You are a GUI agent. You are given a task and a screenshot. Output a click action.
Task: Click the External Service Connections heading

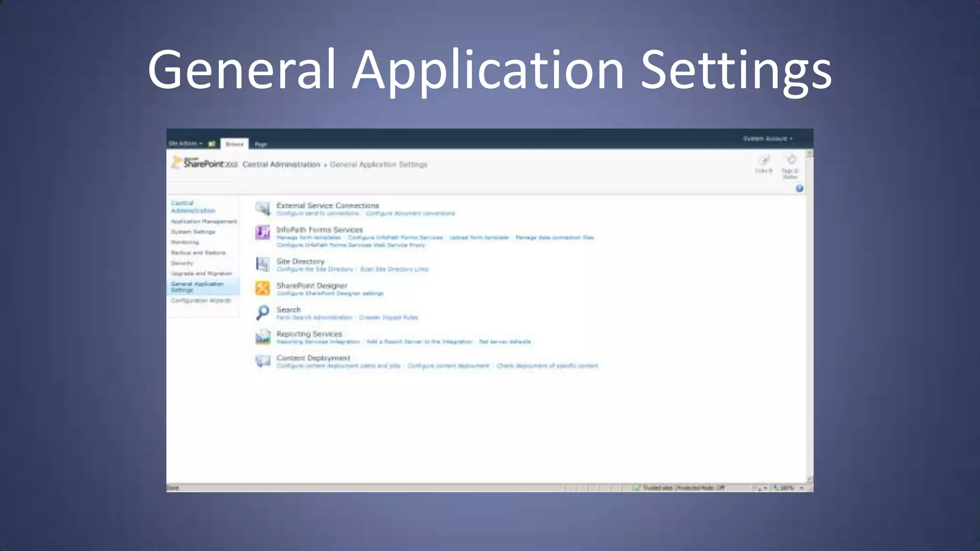tap(328, 205)
